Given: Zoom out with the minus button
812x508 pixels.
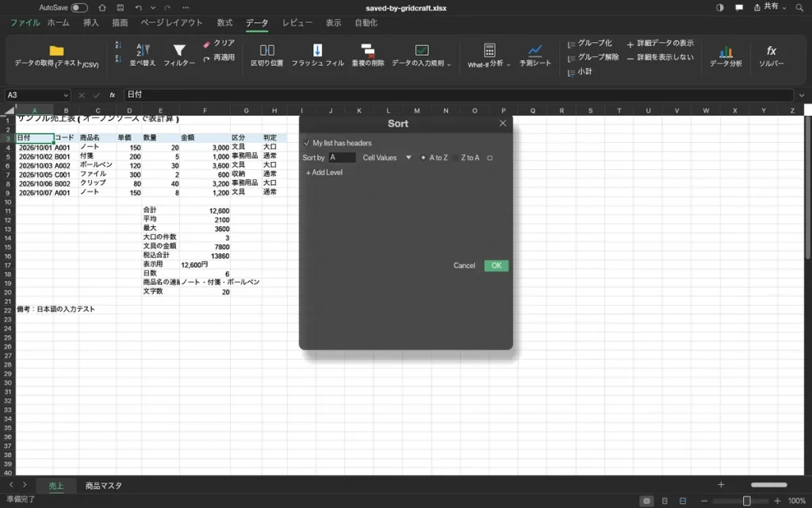Looking at the screenshot, I should (x=704, y=501).
